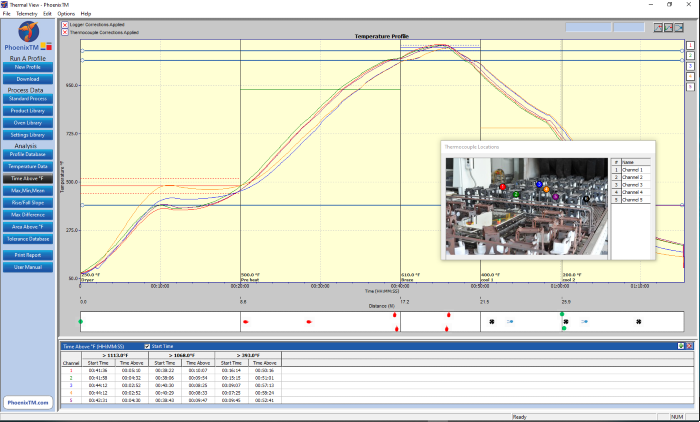Click the Ready status bar text
Image resolution: width=700 pixels, height=422 pixels.
coord(519,417)
